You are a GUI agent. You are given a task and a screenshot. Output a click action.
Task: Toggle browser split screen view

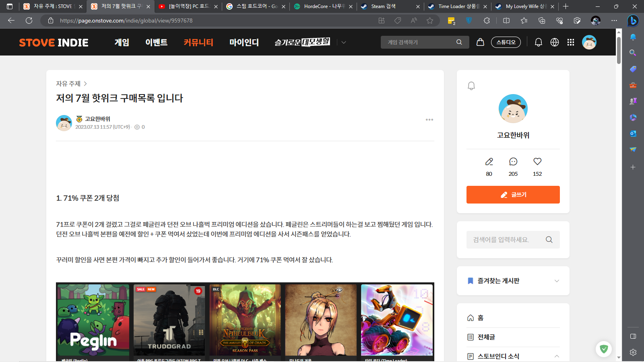coord(506,21)
